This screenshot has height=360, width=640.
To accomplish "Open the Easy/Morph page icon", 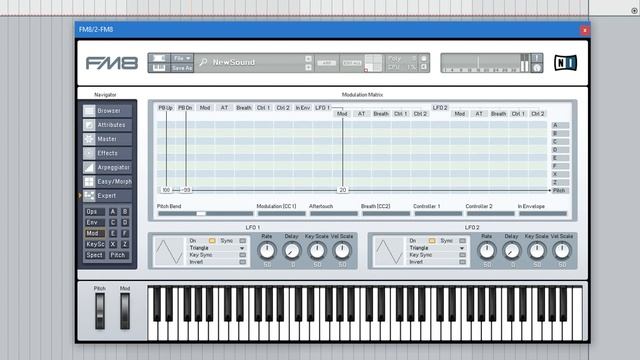I will point(89,182).
